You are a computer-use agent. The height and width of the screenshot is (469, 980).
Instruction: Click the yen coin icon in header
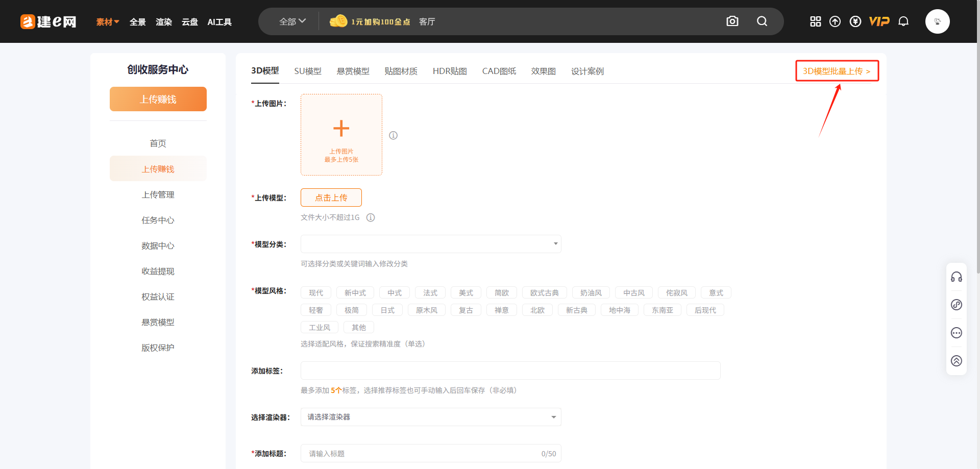click(x=855, y=21)
